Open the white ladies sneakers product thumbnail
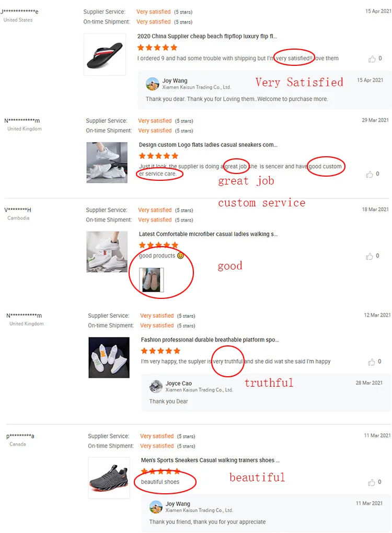 coord(107,163)
